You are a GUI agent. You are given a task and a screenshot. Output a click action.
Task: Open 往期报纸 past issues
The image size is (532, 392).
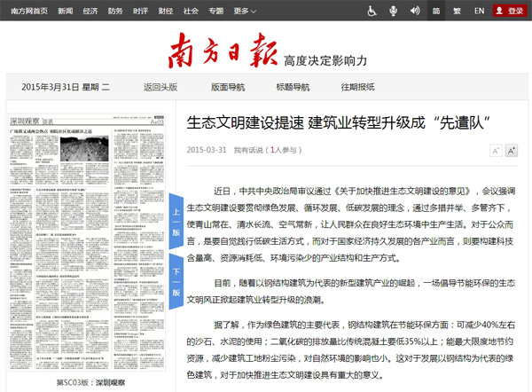(357, 87)
